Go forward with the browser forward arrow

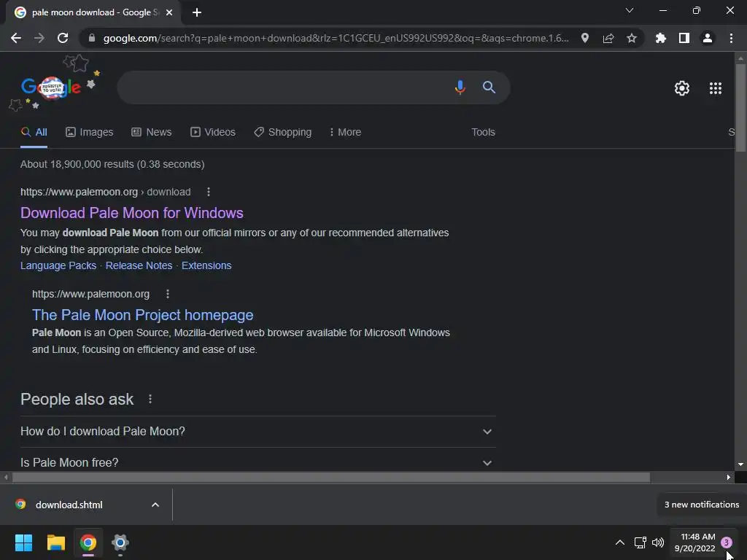[39, 38]
